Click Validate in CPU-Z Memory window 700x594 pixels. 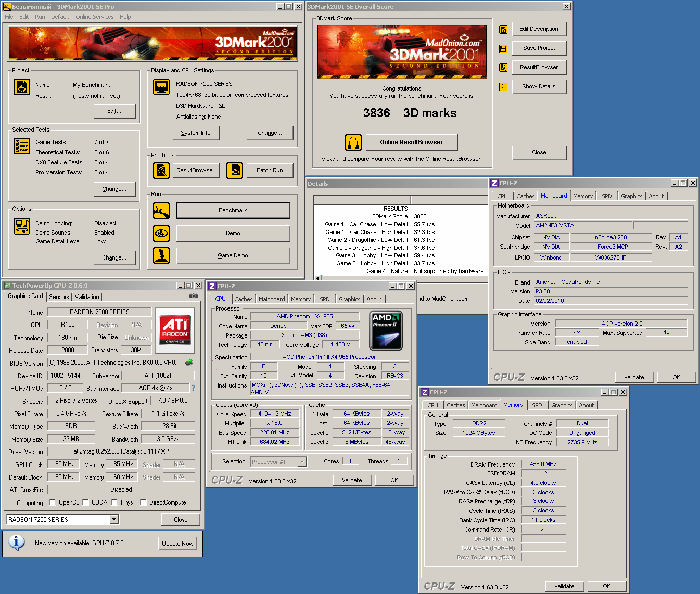[564, 586]
